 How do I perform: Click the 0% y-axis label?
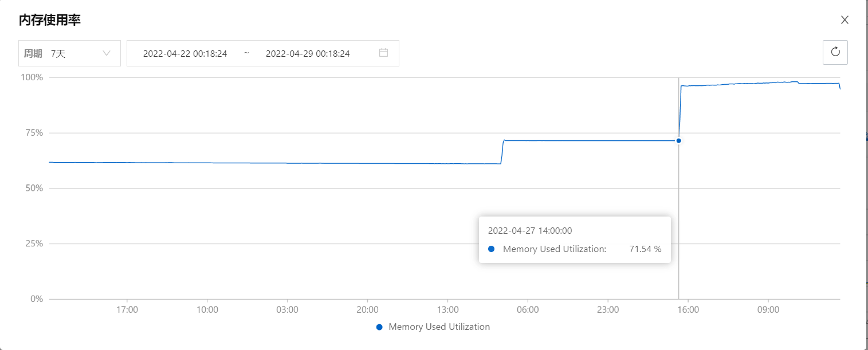[37, 299]
